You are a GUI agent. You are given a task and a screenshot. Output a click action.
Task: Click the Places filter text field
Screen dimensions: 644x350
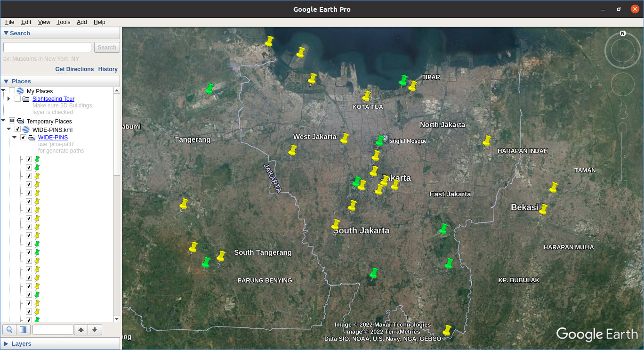click(x=53, y=330)
